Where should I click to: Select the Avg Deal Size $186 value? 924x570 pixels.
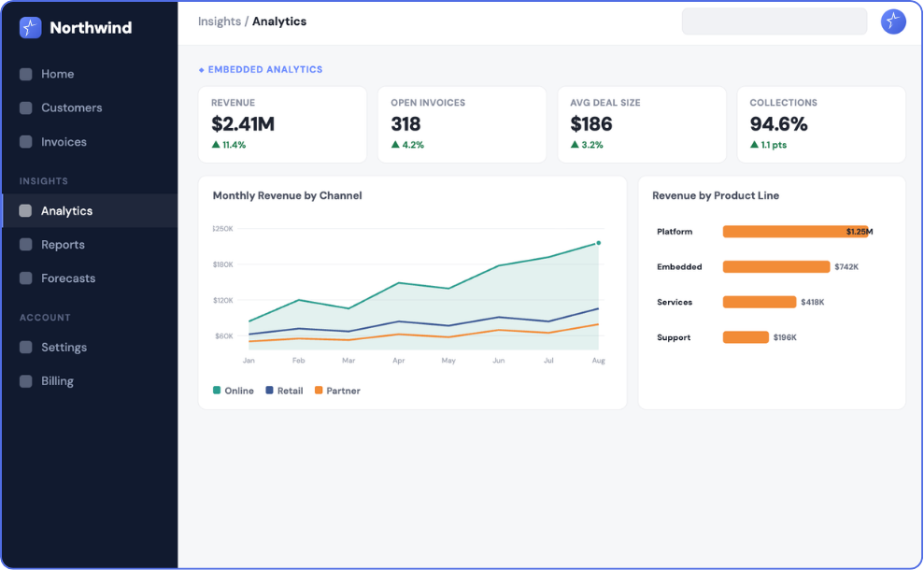click(x=591, y=124)
